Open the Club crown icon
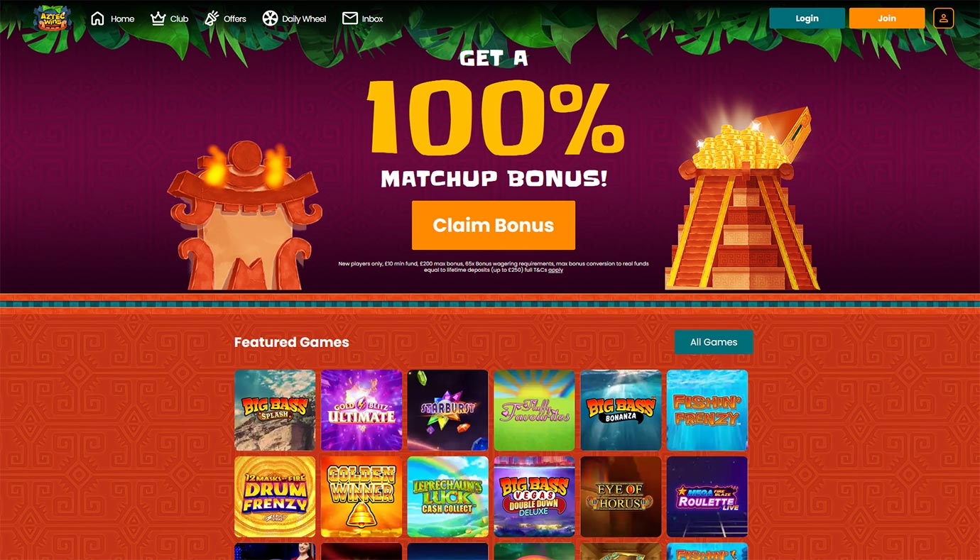The width and height of the screenshot is (980, 560). pyautogui.click(x=158, y=18)
